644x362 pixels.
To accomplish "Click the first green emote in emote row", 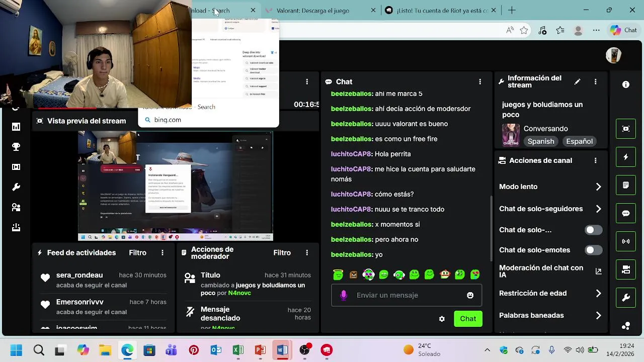I will coord(338,275).
